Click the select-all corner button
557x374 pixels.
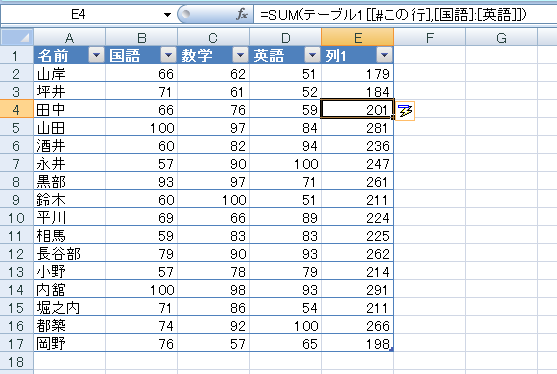click(17, 37)
